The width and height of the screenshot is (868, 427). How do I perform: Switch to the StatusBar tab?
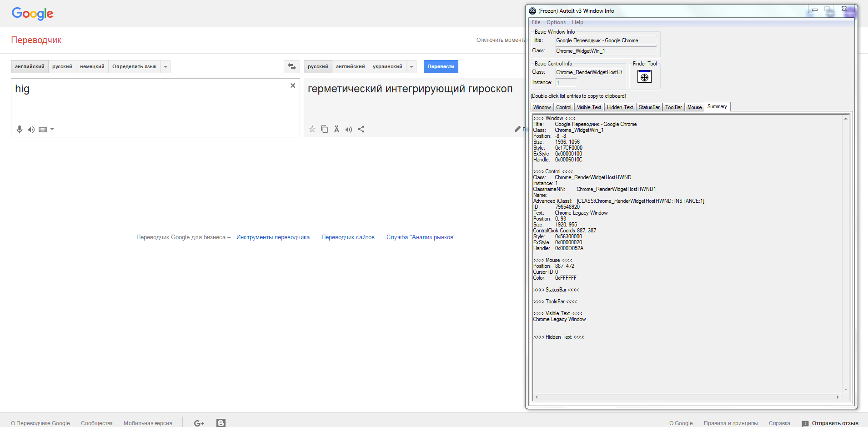(x=649, y=107)
